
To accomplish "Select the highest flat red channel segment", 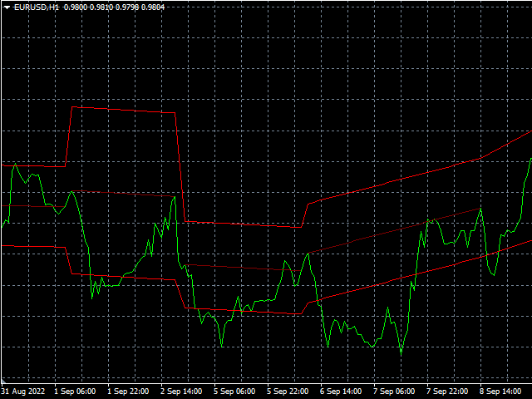I will pyautogui.click(x=125, y=110).
